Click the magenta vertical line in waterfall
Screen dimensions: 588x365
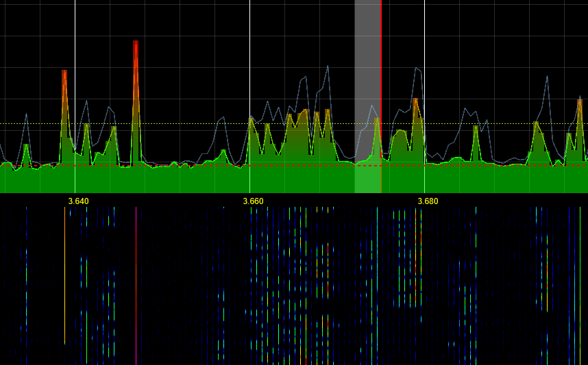tap(136, 288)
